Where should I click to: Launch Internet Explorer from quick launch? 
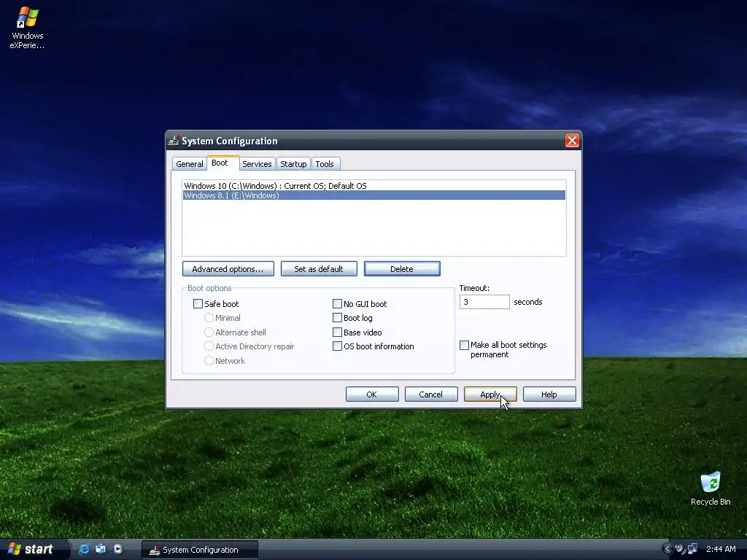tap(84, 549)
